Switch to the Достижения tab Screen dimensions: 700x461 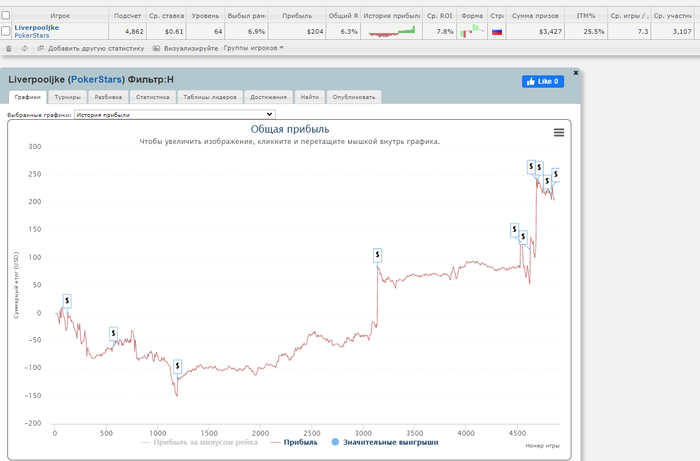point(268,97)
